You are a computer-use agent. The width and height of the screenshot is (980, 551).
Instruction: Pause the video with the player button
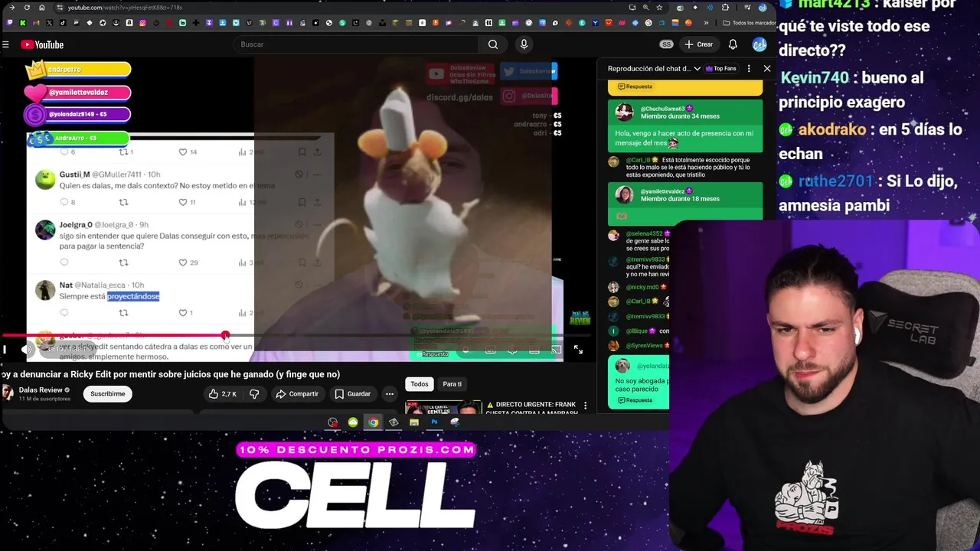pyautogui.click(x=5, y=350)
